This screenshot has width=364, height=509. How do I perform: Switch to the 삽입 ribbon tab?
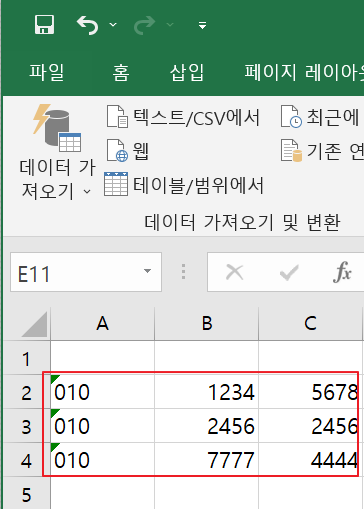coord(187,72)
